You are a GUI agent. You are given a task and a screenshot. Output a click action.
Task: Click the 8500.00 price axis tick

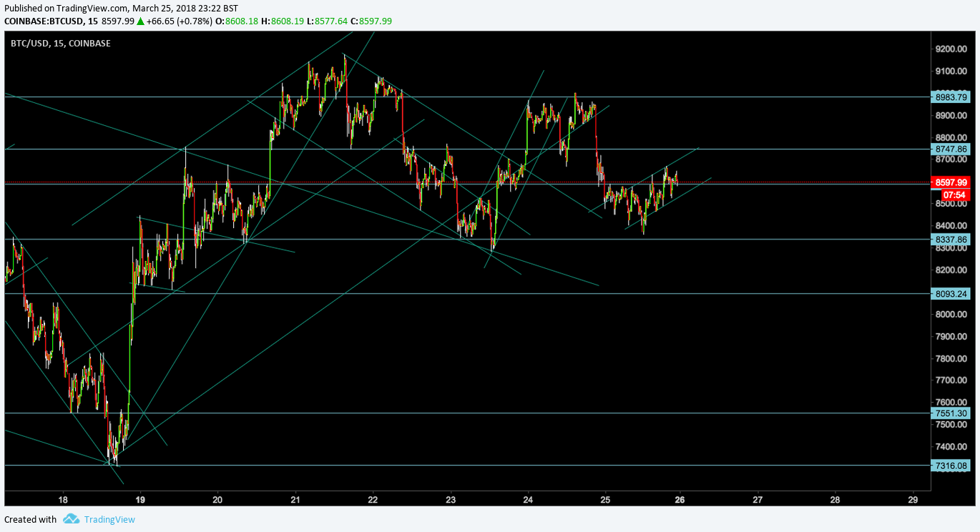pyautogui.click(x=951, y=205)
